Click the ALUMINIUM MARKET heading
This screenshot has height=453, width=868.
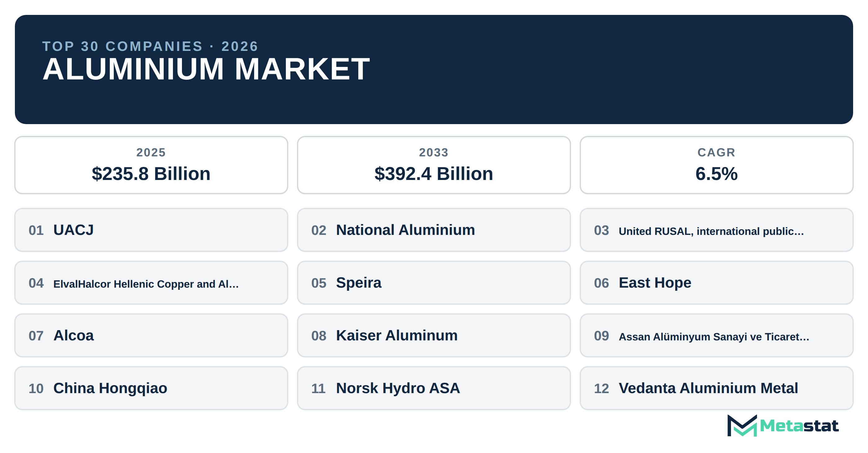(206, 69)
